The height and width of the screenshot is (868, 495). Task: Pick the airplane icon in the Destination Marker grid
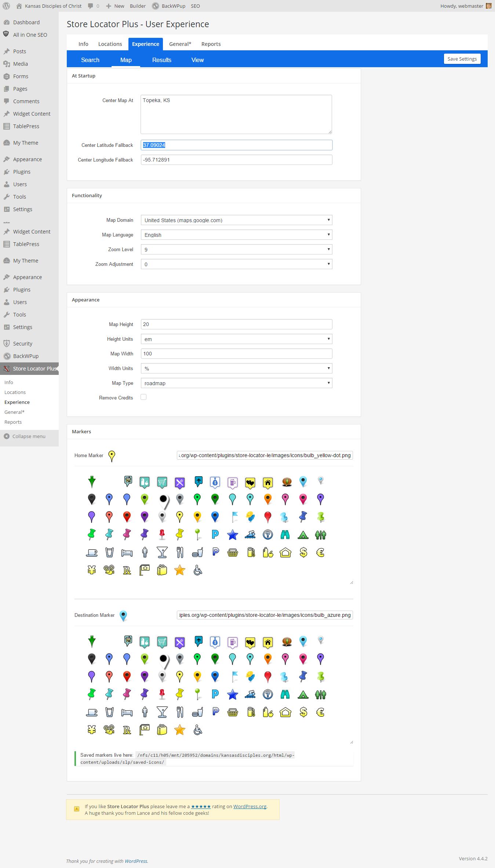[x=199, y=641]
